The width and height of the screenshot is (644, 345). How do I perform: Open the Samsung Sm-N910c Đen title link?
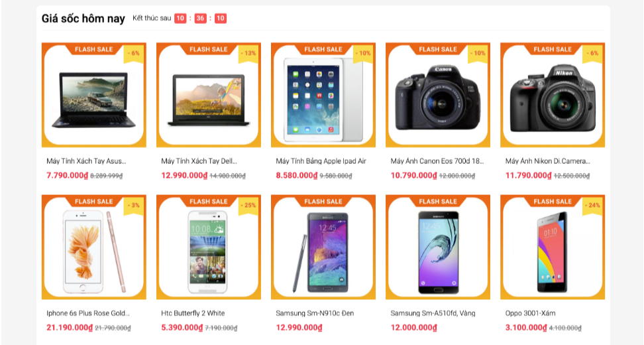pyautogui.click(x=315, y=313)
